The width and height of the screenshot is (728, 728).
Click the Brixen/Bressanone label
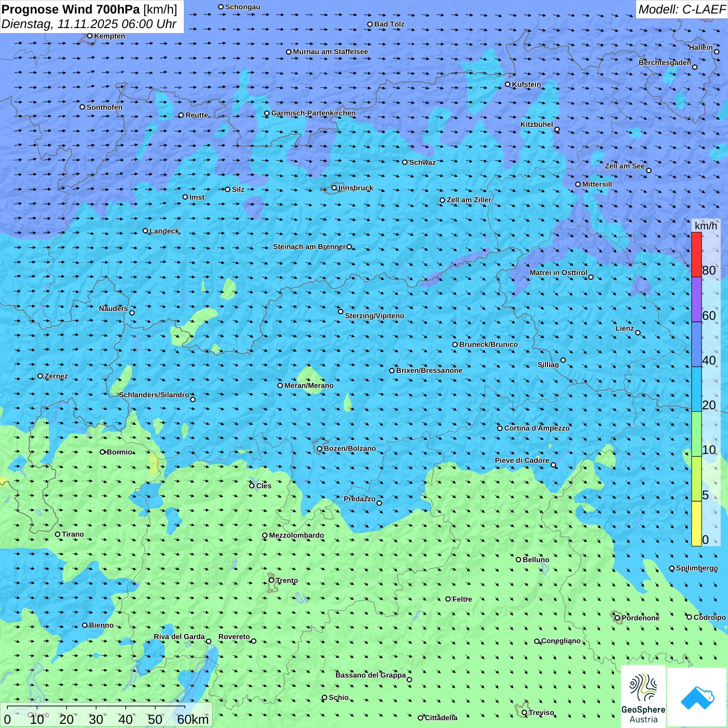pos(429,370)
